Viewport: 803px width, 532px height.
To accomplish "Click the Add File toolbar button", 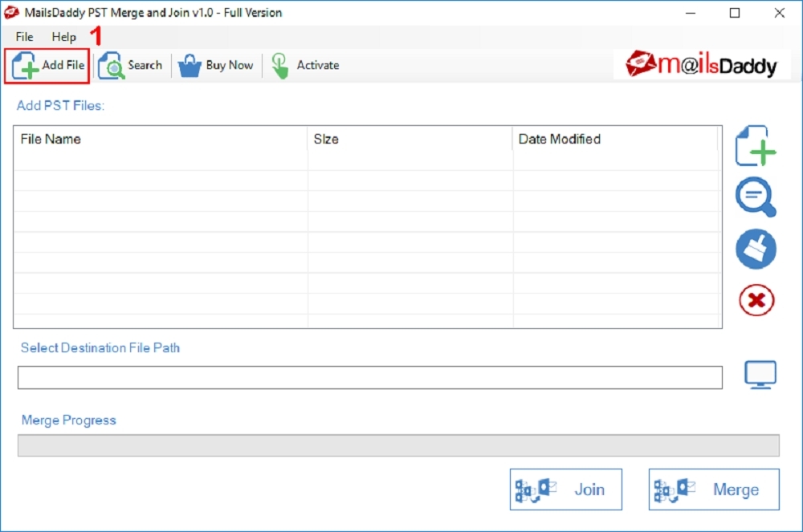I will click(47, 66).
